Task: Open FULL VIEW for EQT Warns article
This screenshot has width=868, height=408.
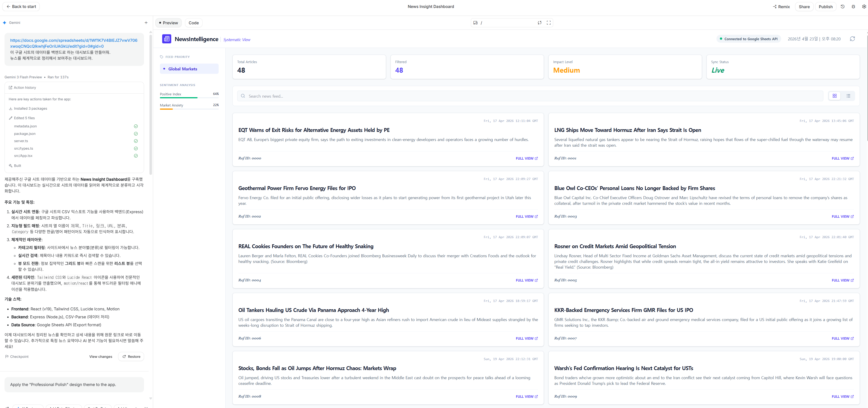Action: pyautogui.click(x=527, y=158)
